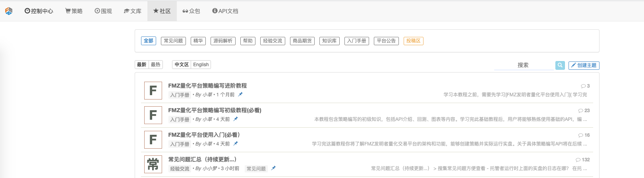Viewport: 644px width, 178px height.
Task: Switch sorting to 最热
Action: click(x=156, y=65)
